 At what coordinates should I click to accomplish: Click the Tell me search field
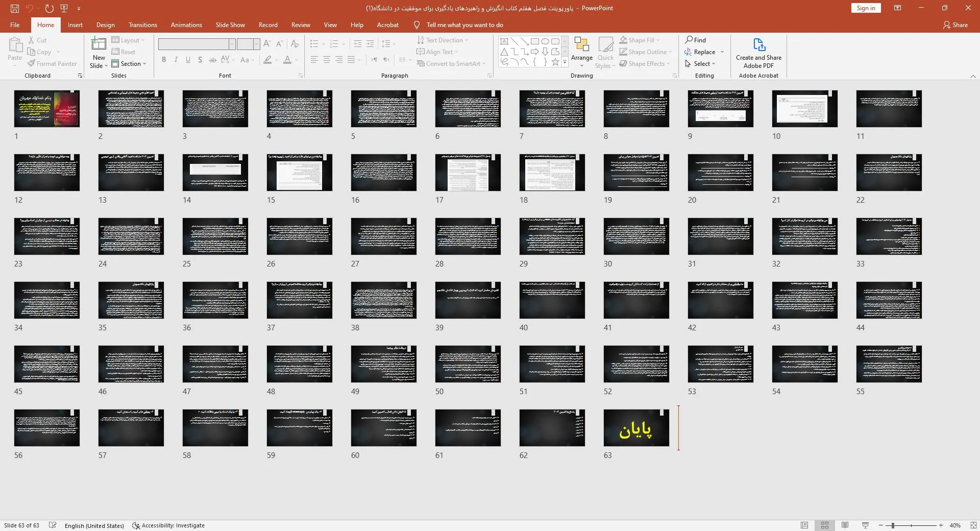click(x=464, y=25)
